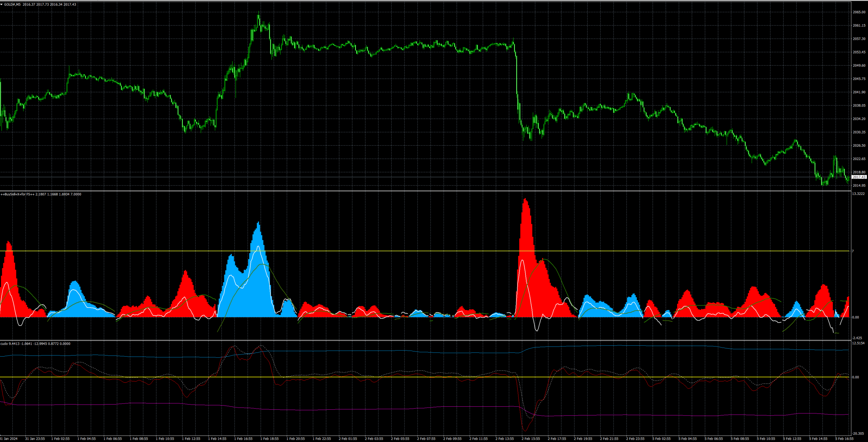Click the level 7 label on scale

[x=853, y=251]
